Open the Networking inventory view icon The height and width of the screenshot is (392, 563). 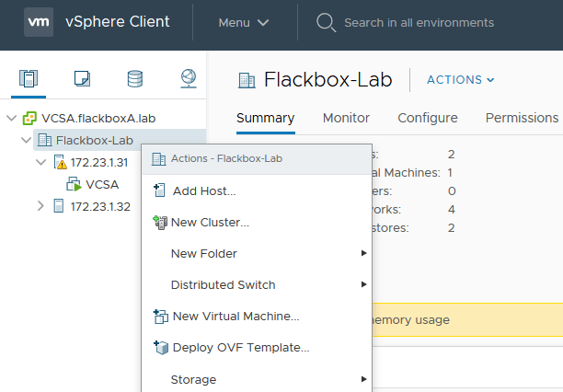(189, 78)
